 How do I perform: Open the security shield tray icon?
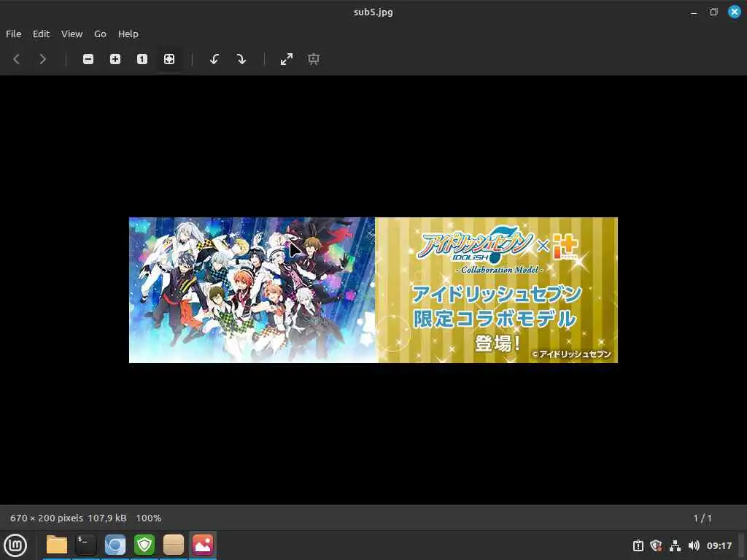[x=656, y=545]
